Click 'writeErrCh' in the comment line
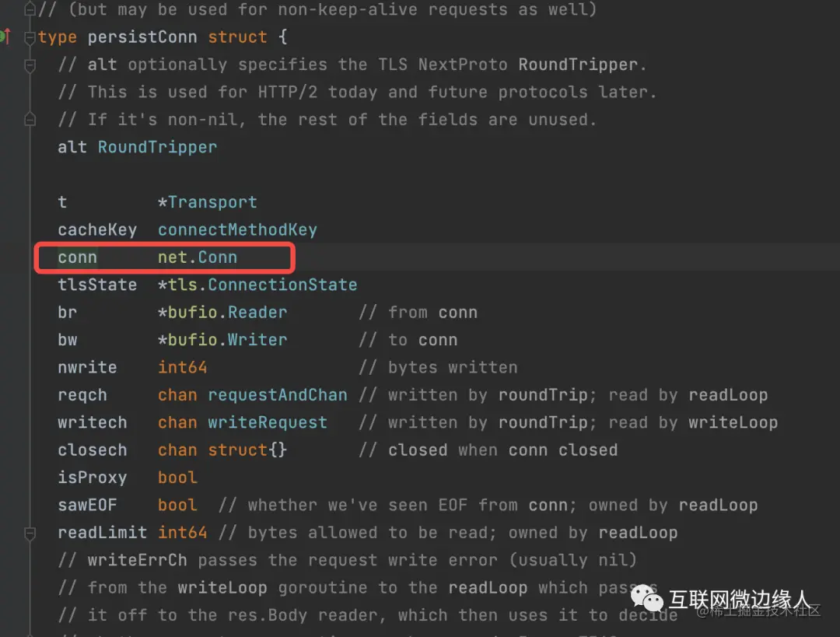The height and width of the screenshot is (637, 840). pyautogui.click(x=138, y=560)
